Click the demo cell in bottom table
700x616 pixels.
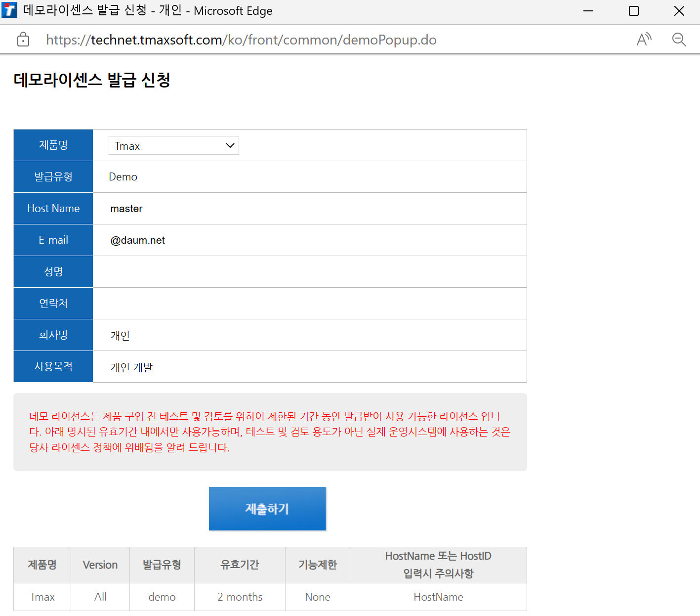coord(162,597)
